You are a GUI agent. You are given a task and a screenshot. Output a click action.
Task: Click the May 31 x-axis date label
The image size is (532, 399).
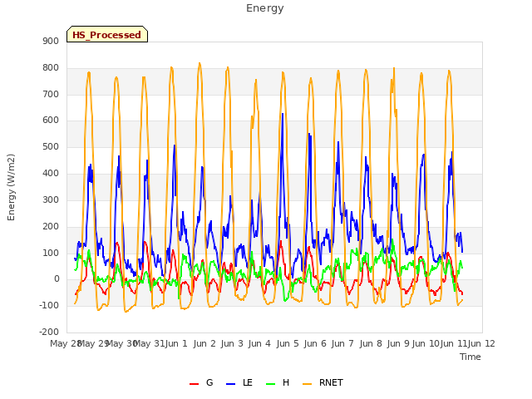(149, 343)
